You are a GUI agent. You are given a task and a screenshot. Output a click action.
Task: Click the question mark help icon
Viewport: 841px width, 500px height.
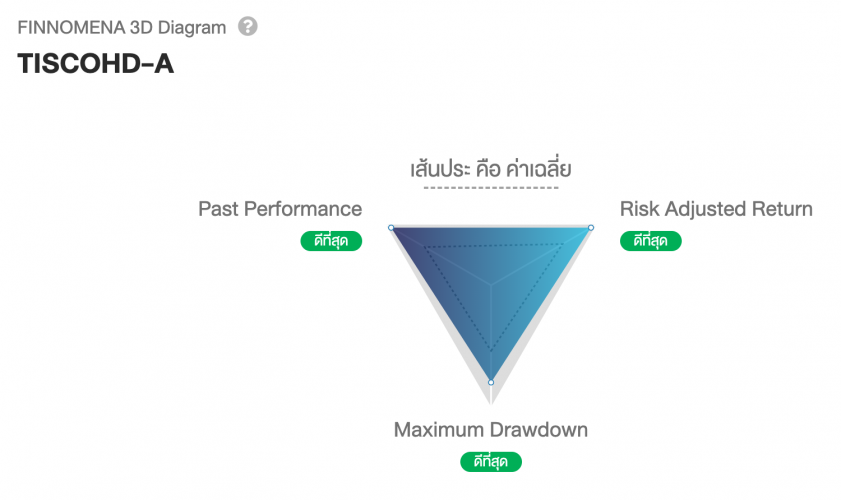coord(248,27)
